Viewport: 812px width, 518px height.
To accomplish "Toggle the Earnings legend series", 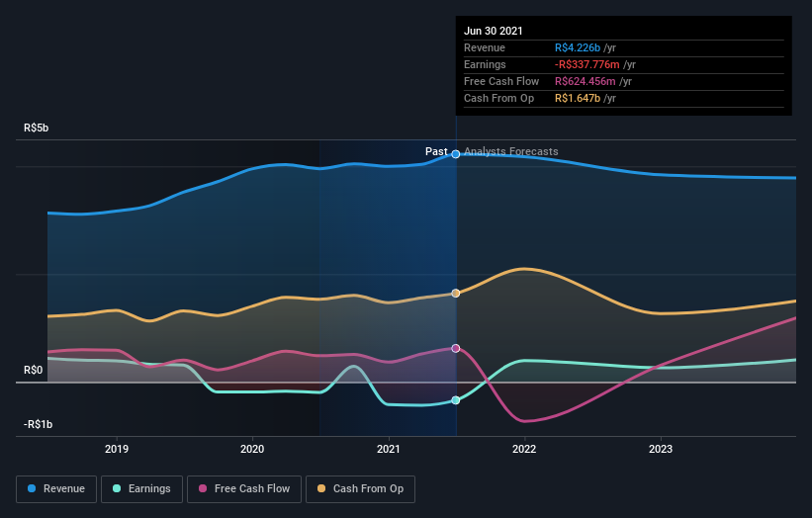I will [x=141, y=489].
